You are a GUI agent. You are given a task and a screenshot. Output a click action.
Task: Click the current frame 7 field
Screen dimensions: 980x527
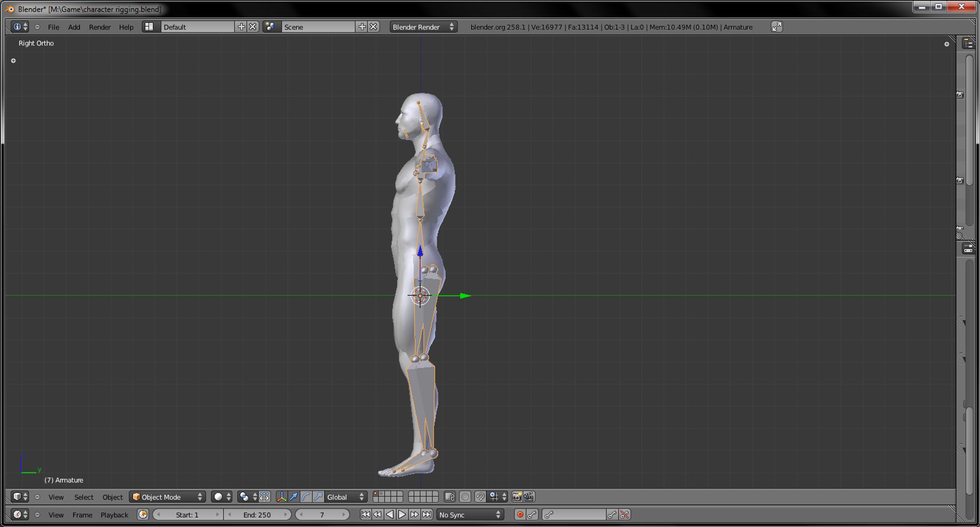[322, 515]
